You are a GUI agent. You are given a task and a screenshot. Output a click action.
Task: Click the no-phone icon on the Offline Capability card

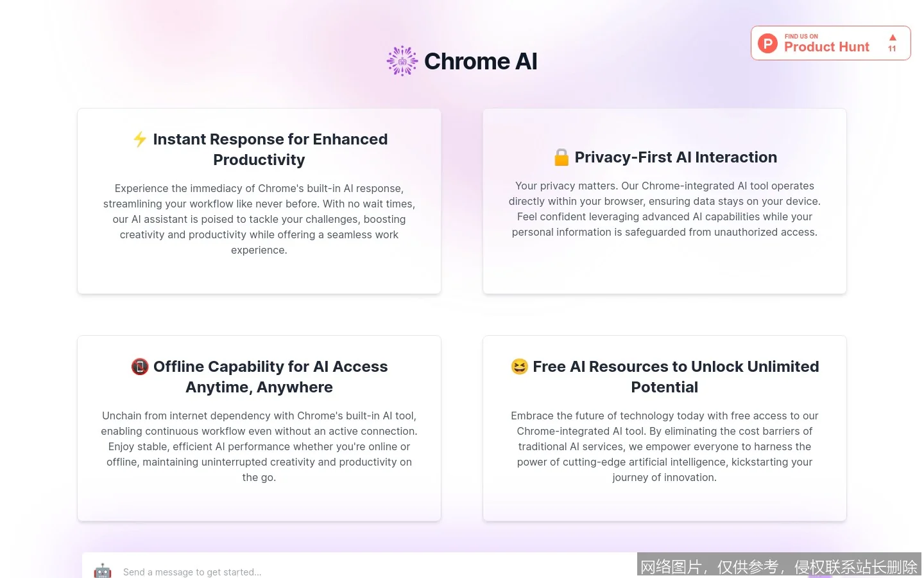pyautogui.click(x=140, y=367)
